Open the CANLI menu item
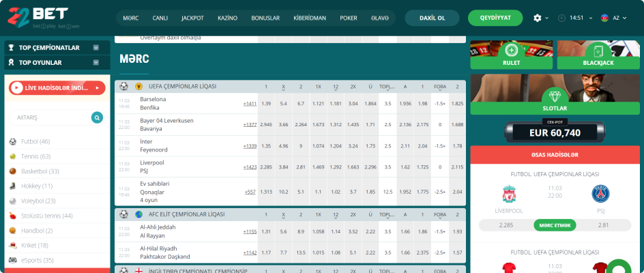 click(x=160, y=18)
